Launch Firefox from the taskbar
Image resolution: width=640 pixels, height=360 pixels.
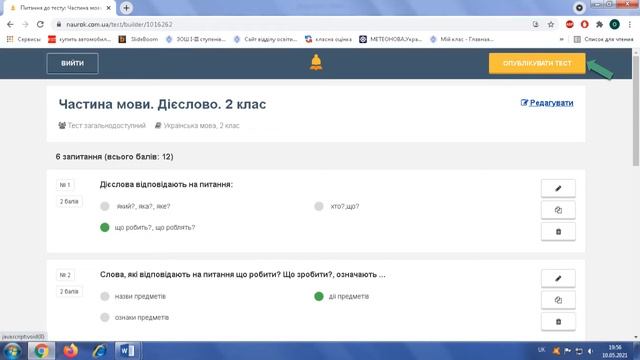71,351
